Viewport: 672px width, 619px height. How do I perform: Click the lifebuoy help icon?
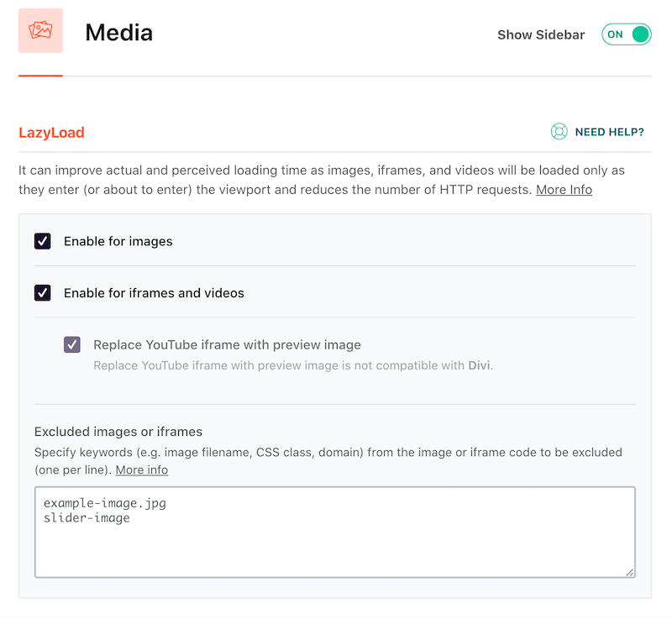(x=559, y=132)
